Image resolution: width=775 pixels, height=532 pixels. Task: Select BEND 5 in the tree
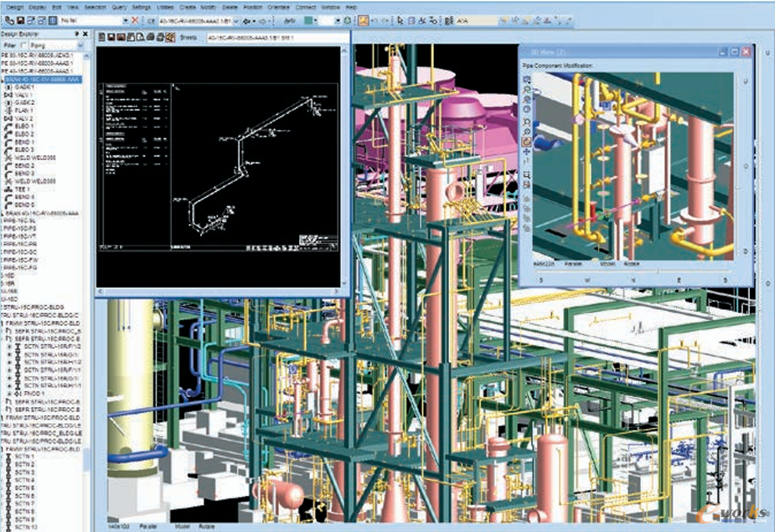point(24,204)
